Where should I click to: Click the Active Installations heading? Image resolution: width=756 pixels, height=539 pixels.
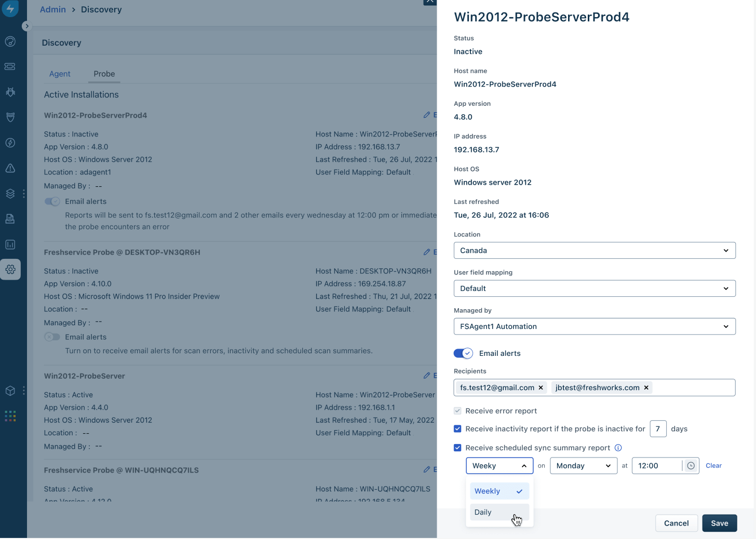(x=82, y=94)
